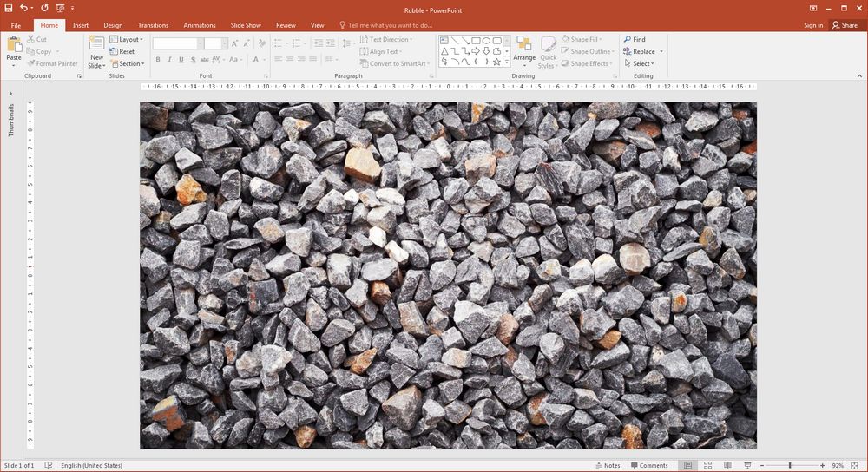Viewport: 868px width, 472px height.
Task: Open Customize Quick Access Toolbar dropdown
Action: 73,8
